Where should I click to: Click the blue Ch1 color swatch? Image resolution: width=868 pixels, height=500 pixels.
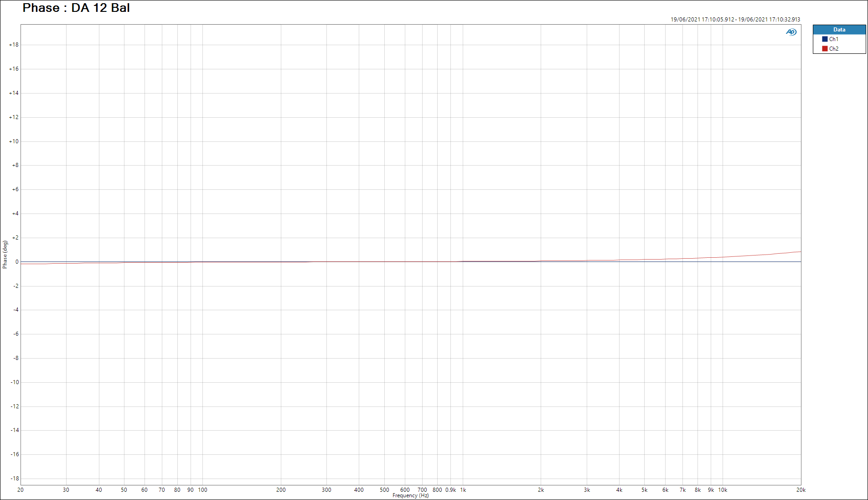(825, 39)
